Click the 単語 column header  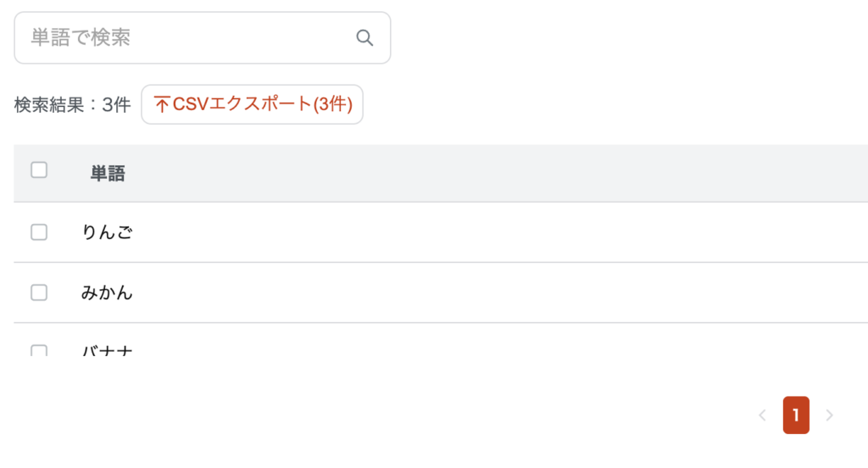(108, 174)
